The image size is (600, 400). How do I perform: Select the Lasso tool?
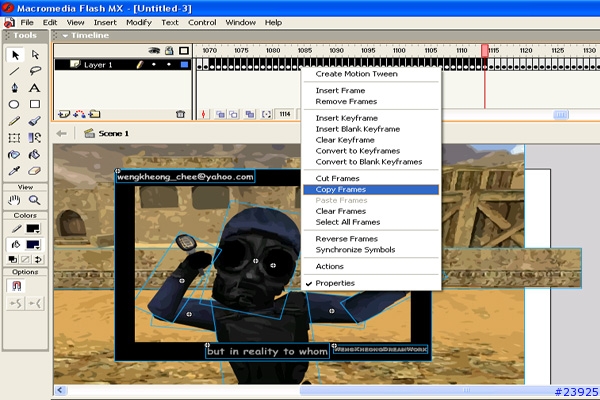35,71
